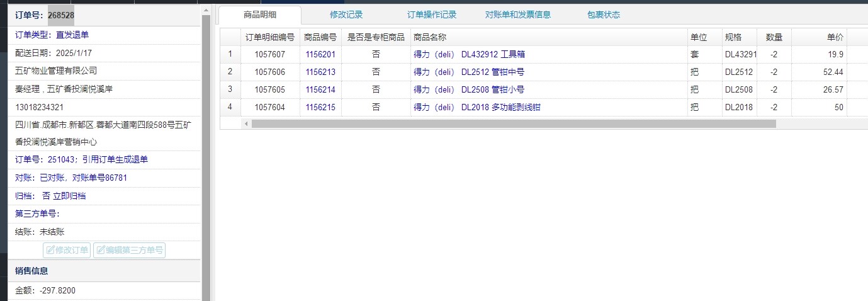Click the amount -297.8200 value
Screen dimensions: 868x301
(x=57, y=291)
